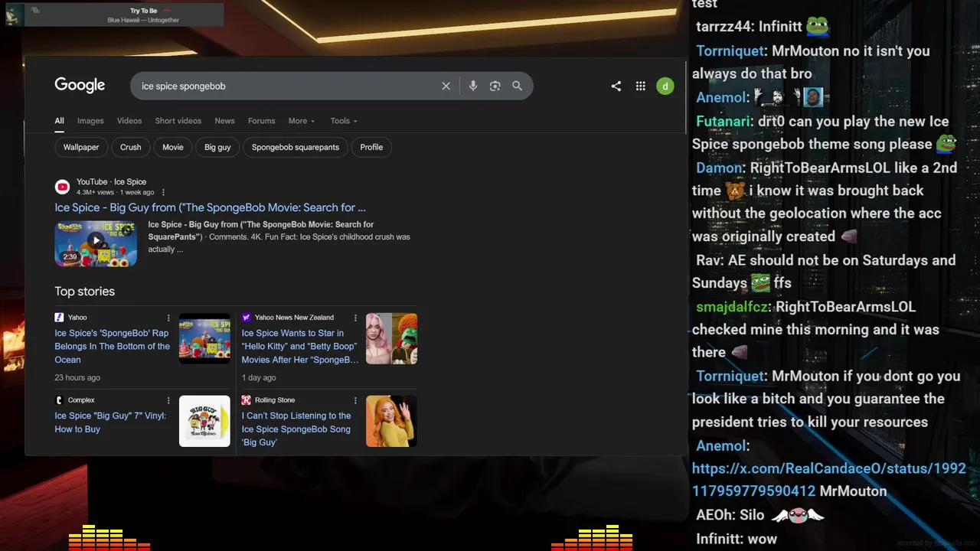Click the bear emote in Damon's message

[x=735, y=191]
